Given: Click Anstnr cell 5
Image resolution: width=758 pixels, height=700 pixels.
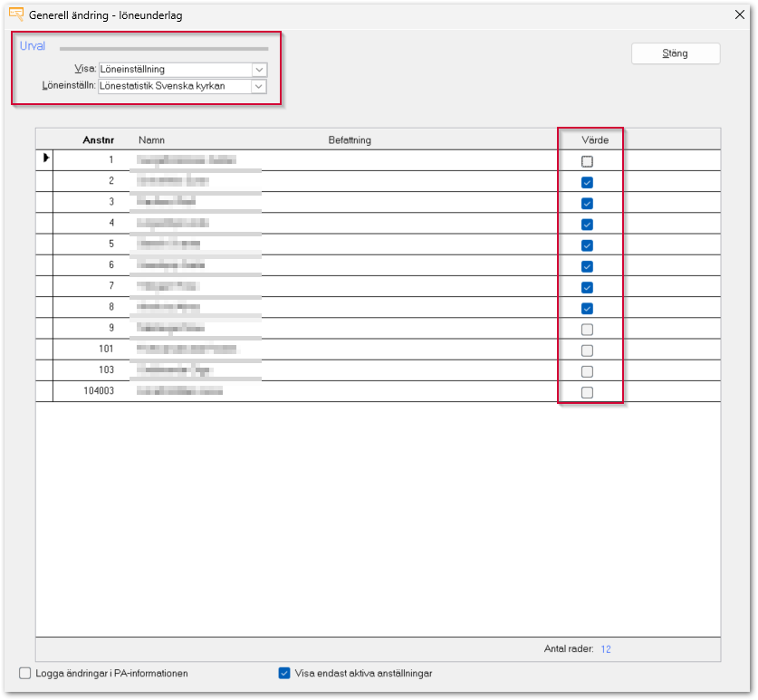Looking at the screenshot, I should (x=111, y=244).
